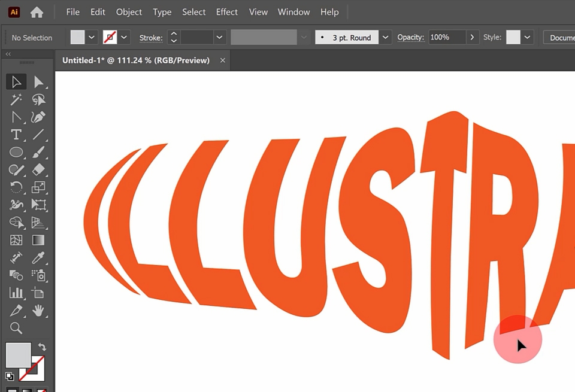Click the Illustrator Ai logo
Screen dimensions: 575x392
14,12
